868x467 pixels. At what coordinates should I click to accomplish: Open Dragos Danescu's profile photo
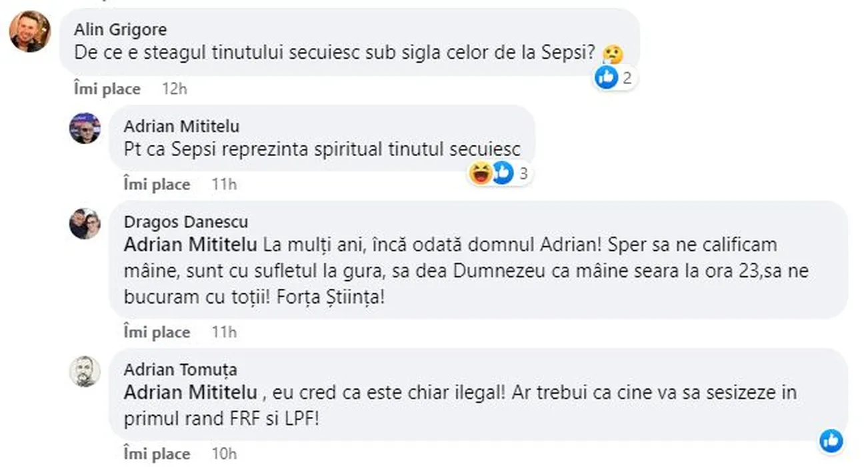coord(85,223)
